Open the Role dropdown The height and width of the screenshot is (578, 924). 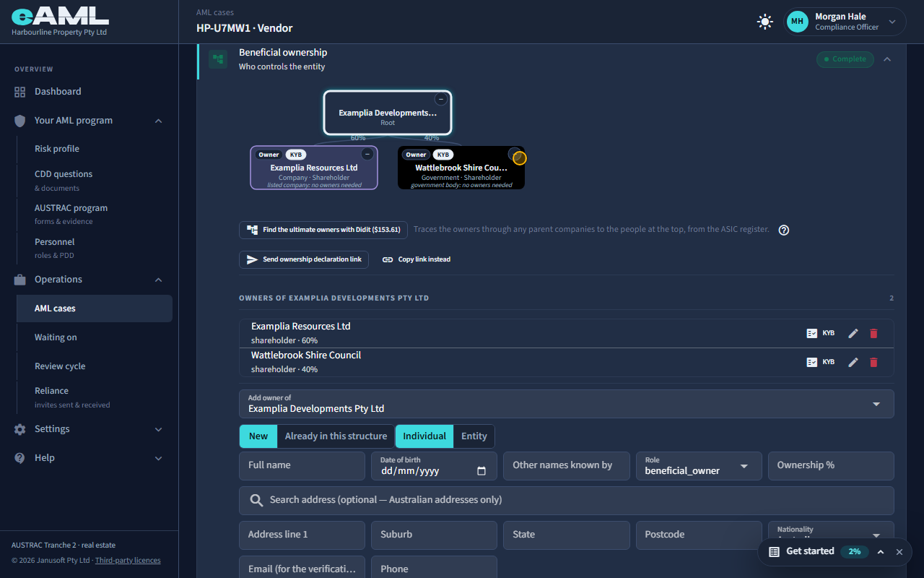(699, 466)
